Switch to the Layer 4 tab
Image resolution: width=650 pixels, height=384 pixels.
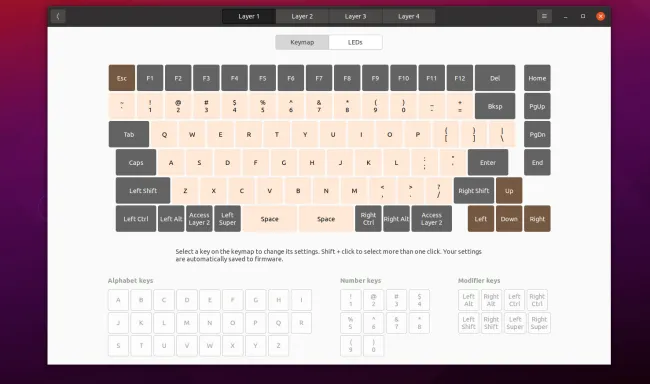[x=409, y=16]
